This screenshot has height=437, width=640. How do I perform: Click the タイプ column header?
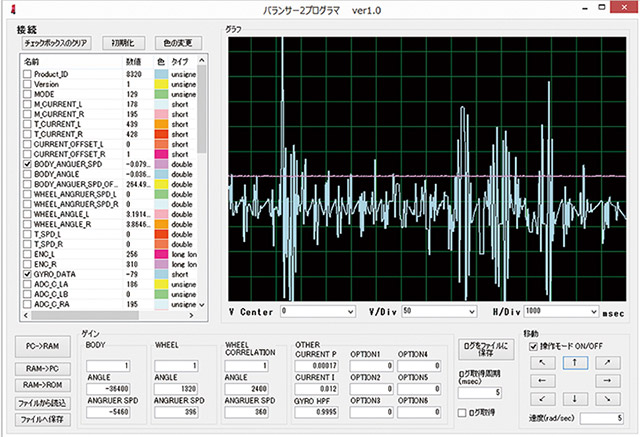click(x=180, y=62)
